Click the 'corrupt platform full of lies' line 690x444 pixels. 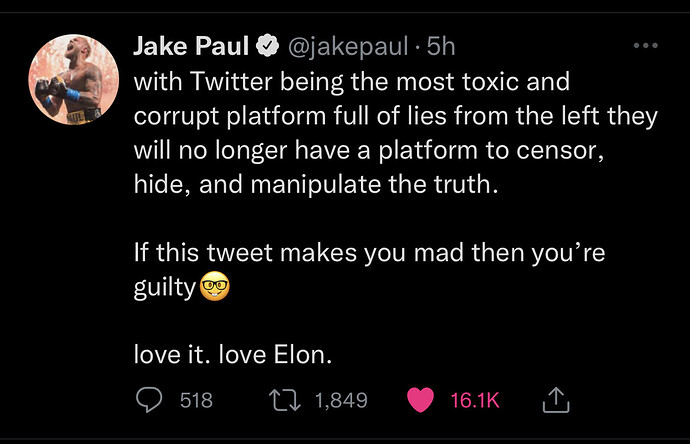[x=396, y=116]
